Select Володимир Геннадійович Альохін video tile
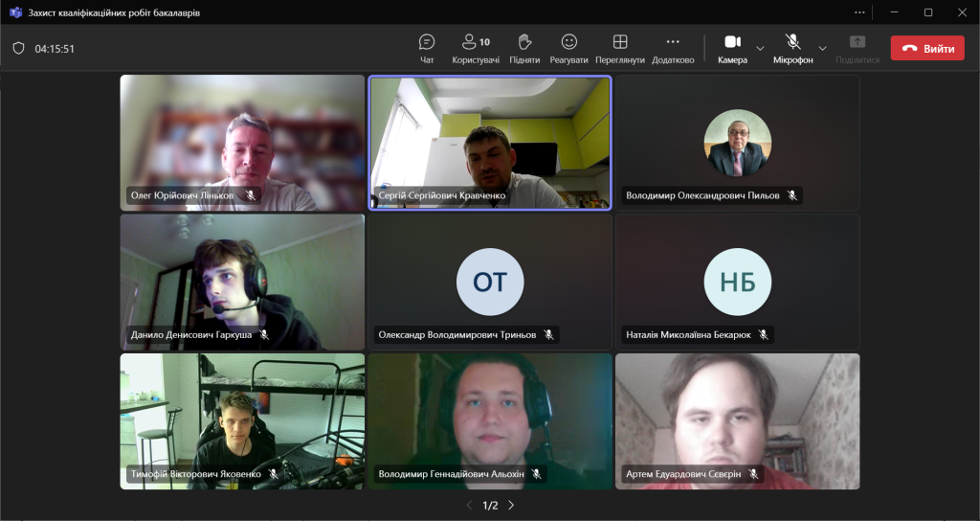 point(490,421)
